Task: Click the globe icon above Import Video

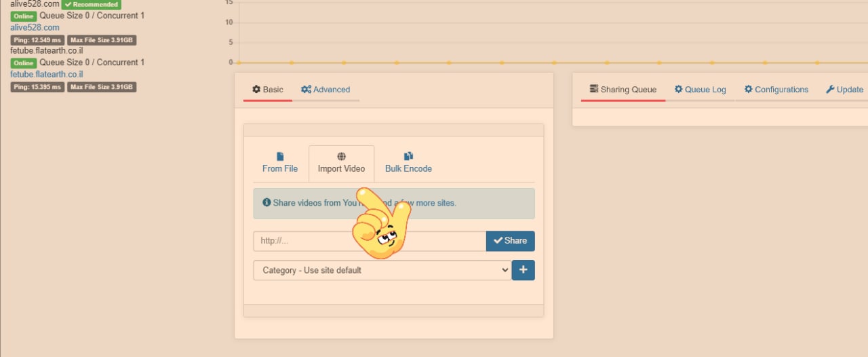Action: (x=341, y=157)
